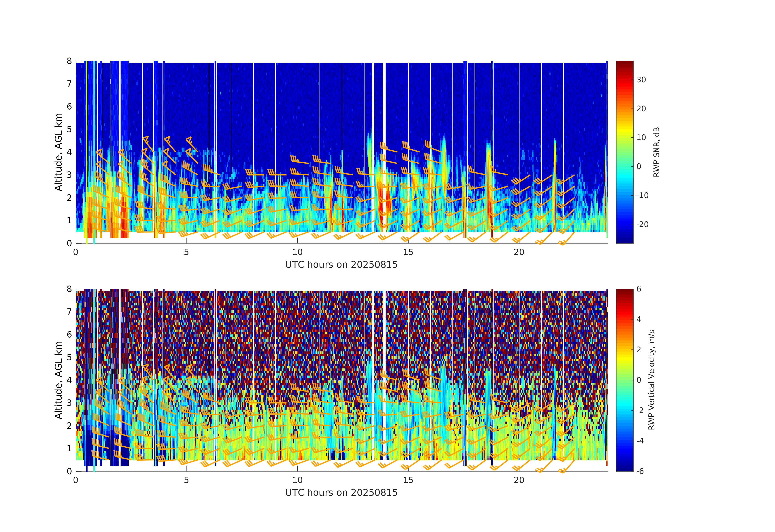The image size is (775, 532).
Task: Click the RWP SNR colorbar on top plot
Action: [x=624, y=152]
